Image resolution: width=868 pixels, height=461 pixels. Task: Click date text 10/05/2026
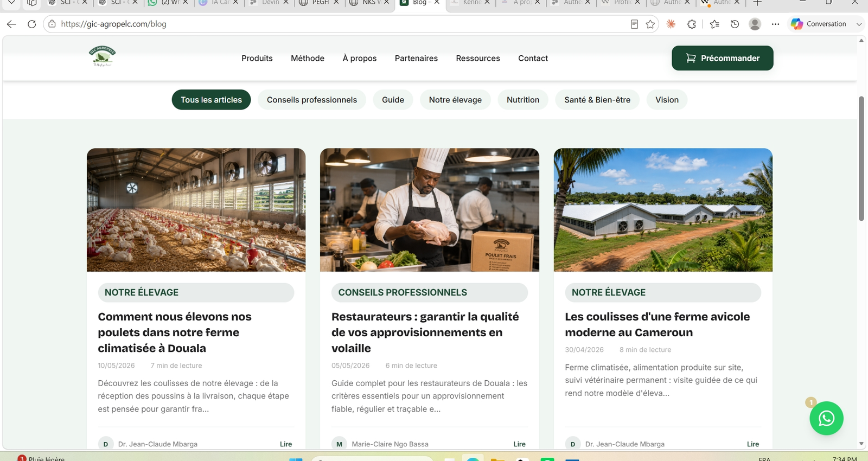pos(116,366)
